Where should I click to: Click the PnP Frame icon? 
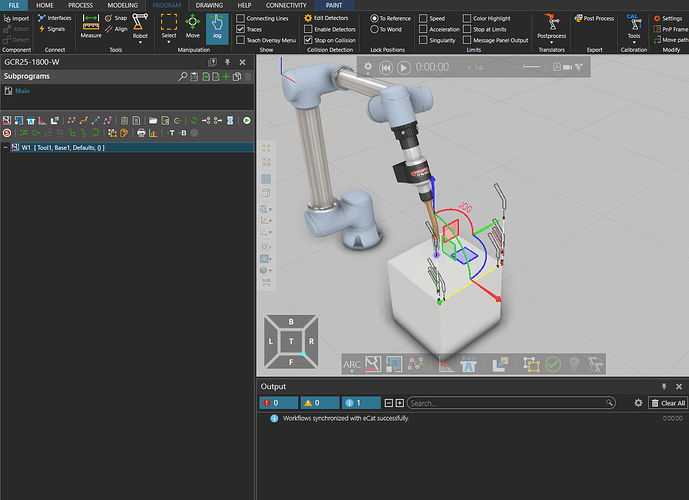[657, 29]
